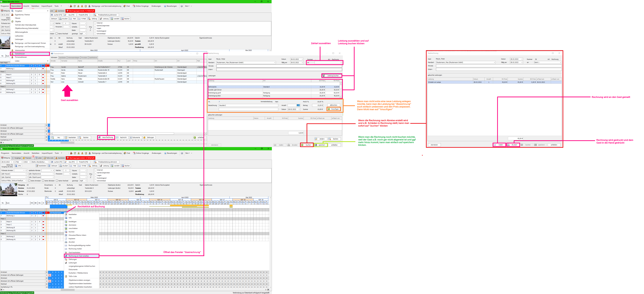Open gereinigt egal dropdown in the lower window

coord(83,181)
